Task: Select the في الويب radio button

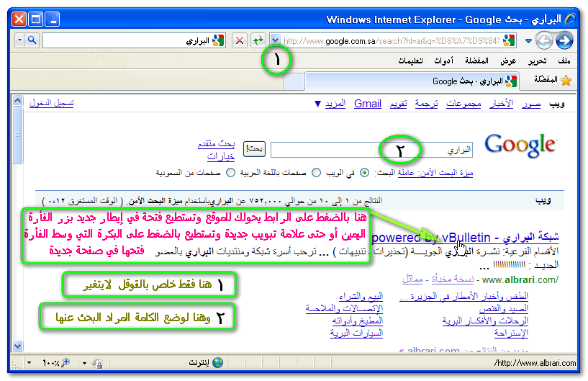Action: (364, 173)
